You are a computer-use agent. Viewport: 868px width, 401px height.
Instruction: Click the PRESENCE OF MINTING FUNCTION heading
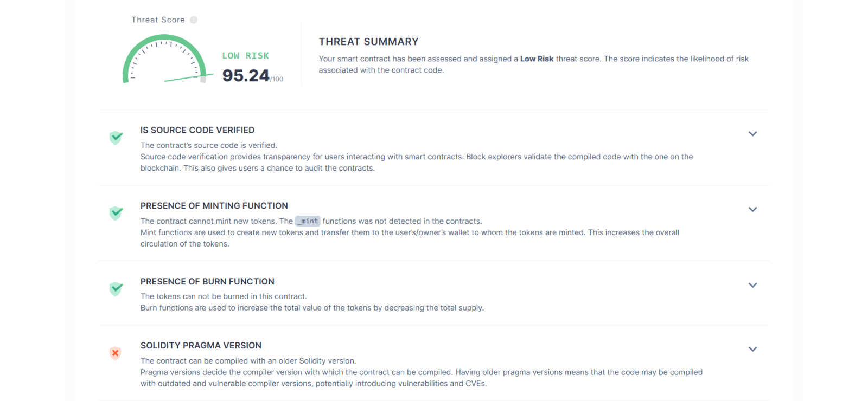click(x=214, y=206)
